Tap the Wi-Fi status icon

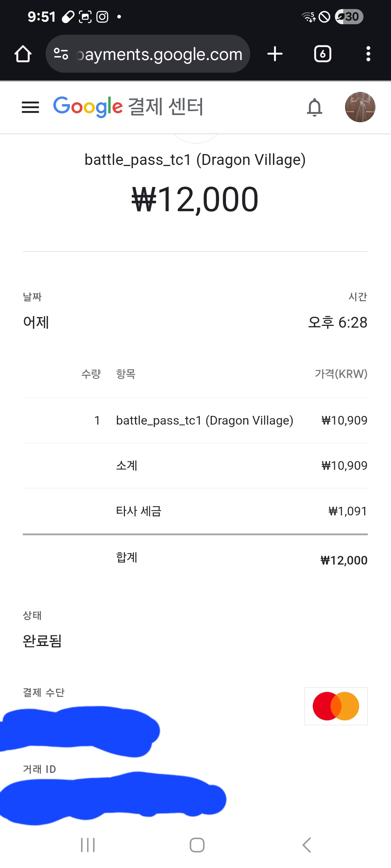[309, 17]
